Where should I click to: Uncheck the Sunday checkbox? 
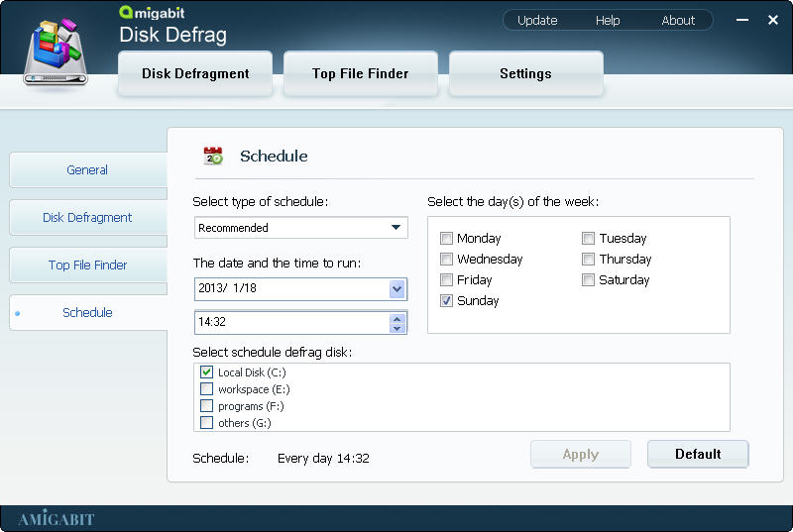point(446,300)
